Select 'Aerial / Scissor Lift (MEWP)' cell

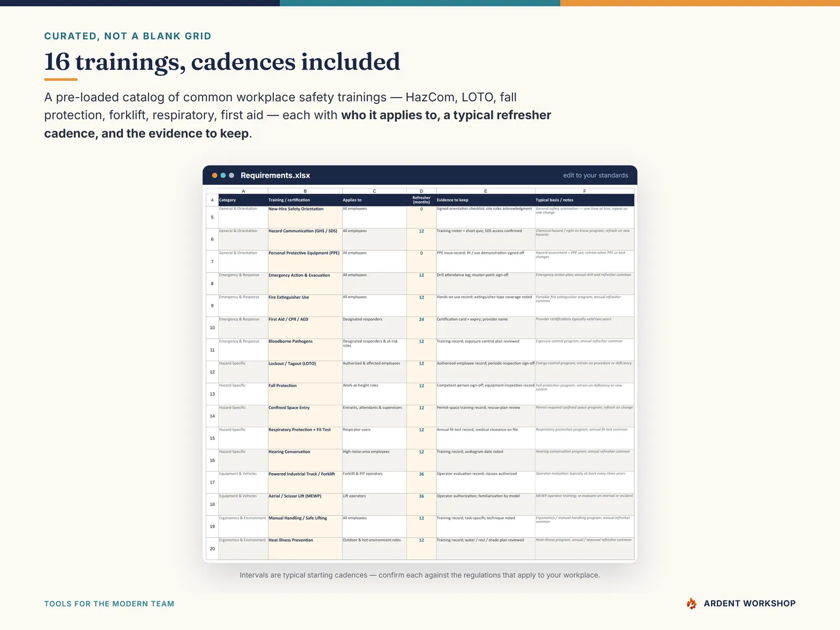point(305,504)
